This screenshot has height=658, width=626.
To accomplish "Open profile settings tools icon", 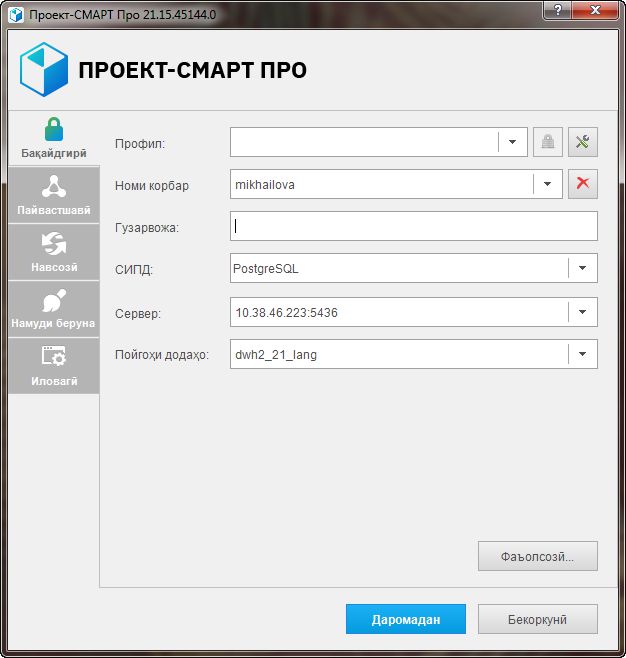I will pyautogui.click(x=583, y=142).
